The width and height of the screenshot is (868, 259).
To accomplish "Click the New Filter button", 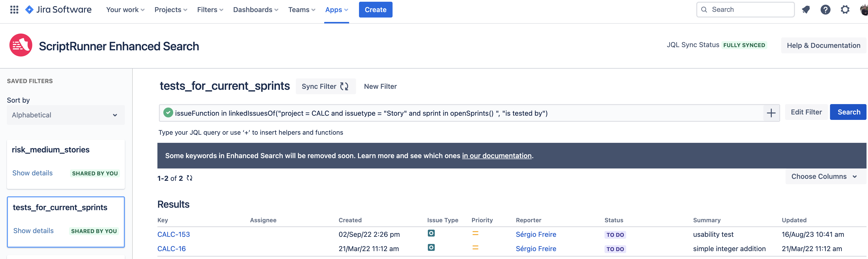I will click(380, 87).
